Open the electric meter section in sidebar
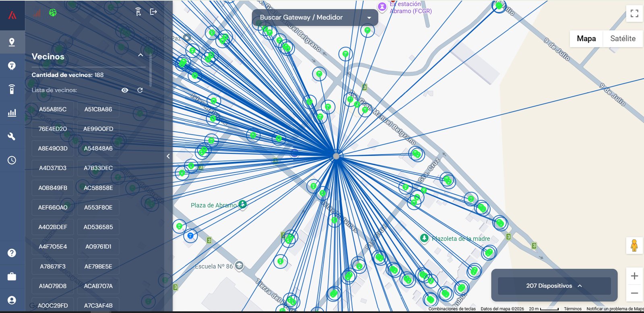The width and height of the screenshot is (644, 313). click(12, 66)
